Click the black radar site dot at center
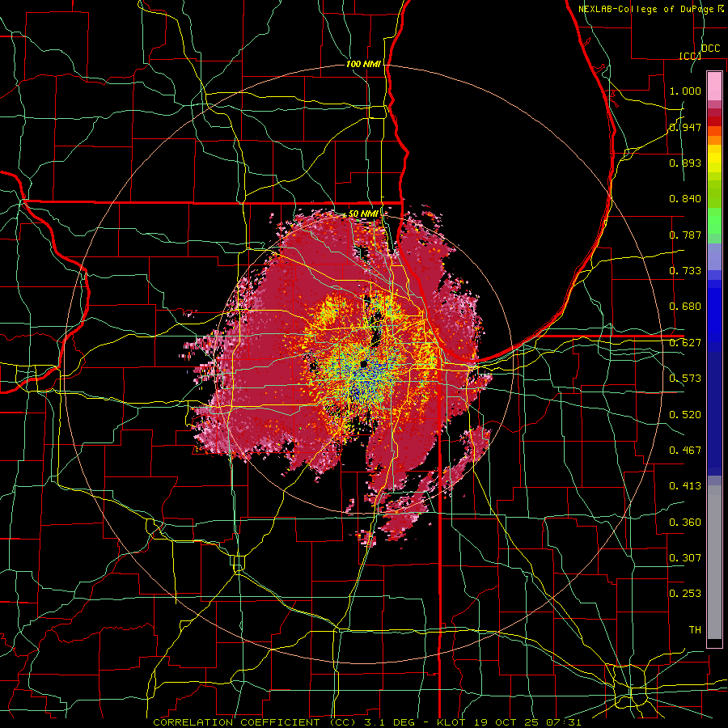The image size is (728, 728). pyautogui.click(x=363, y=364)
